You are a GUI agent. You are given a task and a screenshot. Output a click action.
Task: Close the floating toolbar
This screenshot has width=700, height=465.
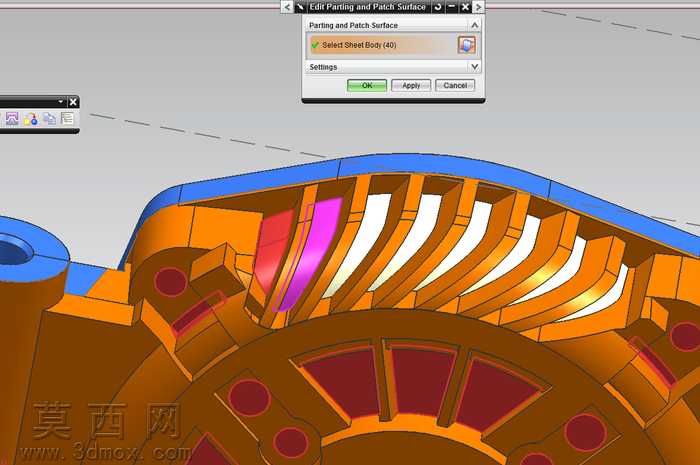coord(73,102)
